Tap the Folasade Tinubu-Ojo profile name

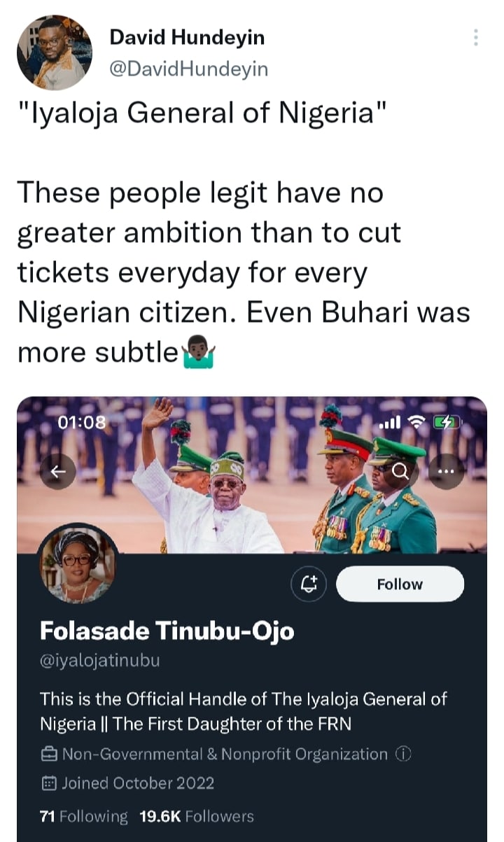point(167,631)
